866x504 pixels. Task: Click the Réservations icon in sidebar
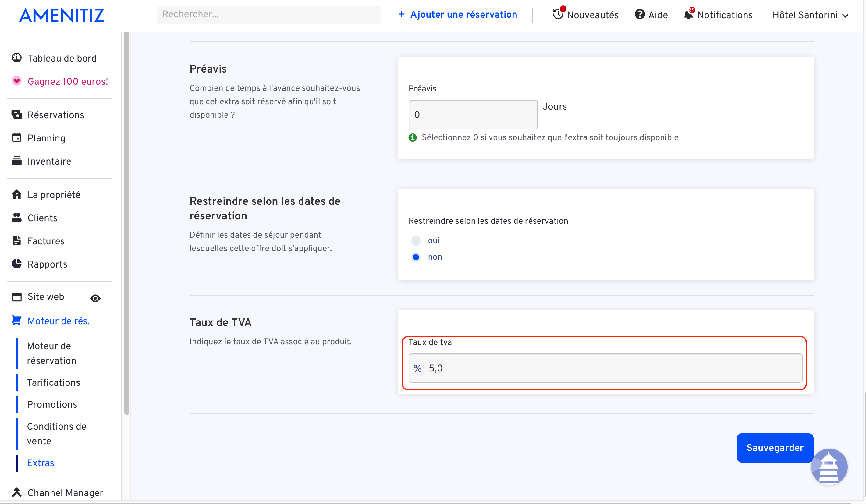point(16,114)
